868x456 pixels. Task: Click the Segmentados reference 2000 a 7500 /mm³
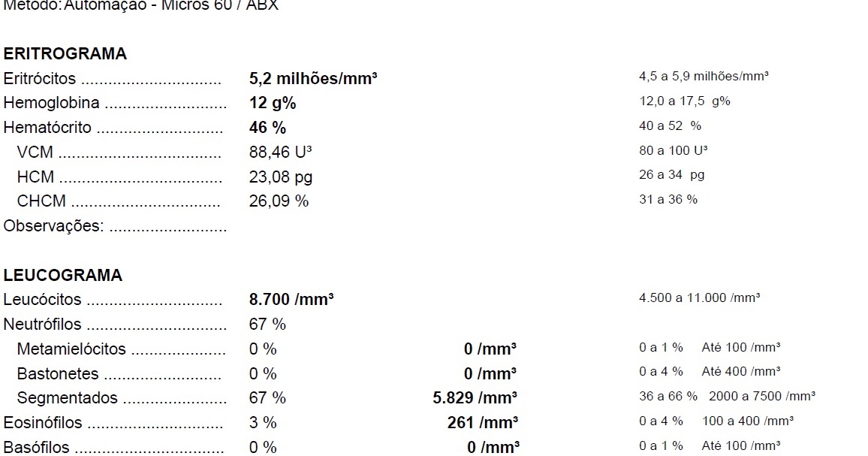[761, 396]
